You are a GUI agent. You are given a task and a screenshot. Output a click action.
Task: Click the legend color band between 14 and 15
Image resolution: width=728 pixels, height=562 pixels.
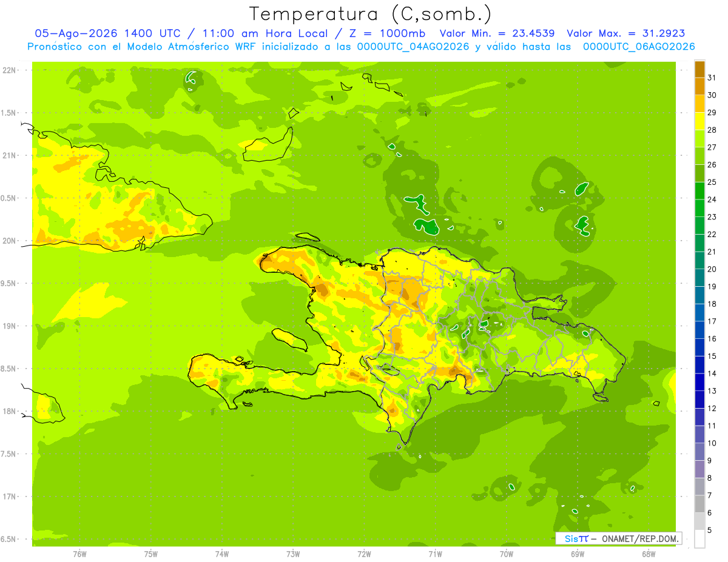tap(699, 365)
